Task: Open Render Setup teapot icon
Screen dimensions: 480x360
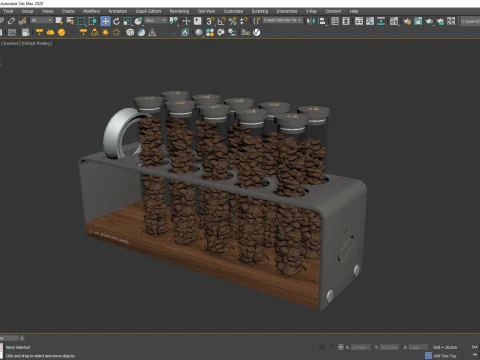Action: (x=407, y=21)
